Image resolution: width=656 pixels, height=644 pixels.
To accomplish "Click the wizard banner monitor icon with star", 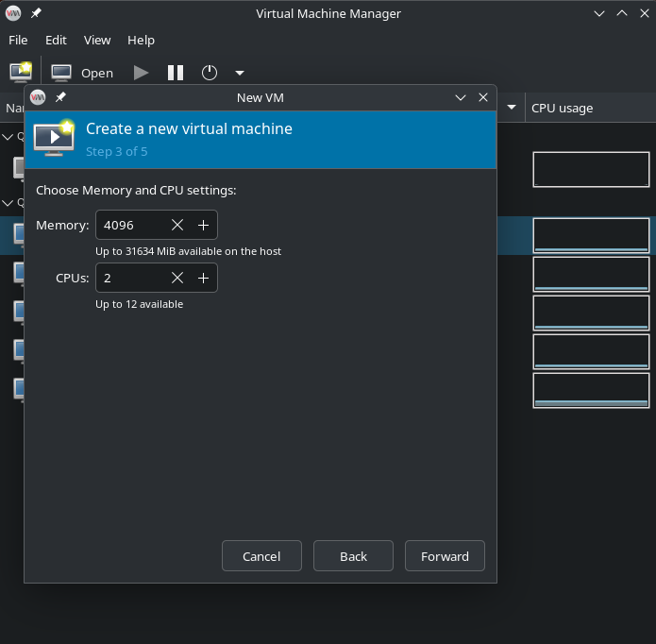I will (x=55, y=138).
